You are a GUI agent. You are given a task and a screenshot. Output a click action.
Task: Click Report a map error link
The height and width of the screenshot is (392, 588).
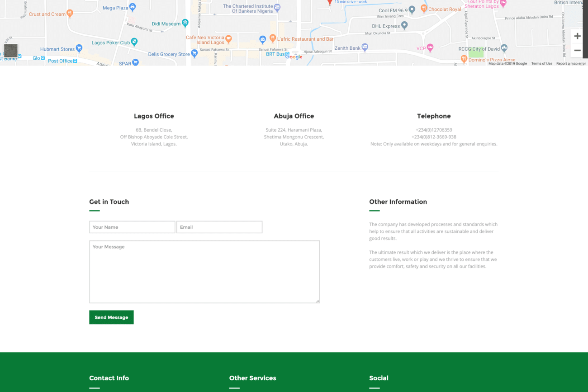[x=571, y=64]
